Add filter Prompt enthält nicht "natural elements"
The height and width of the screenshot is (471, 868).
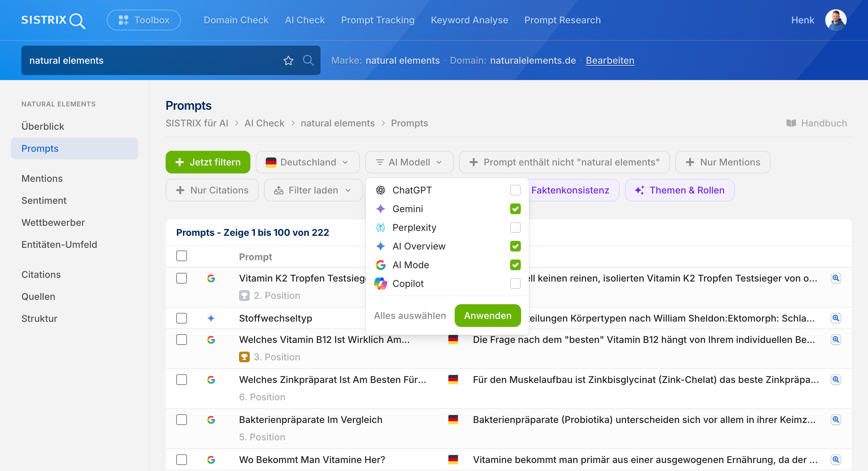tap(565, 162)
